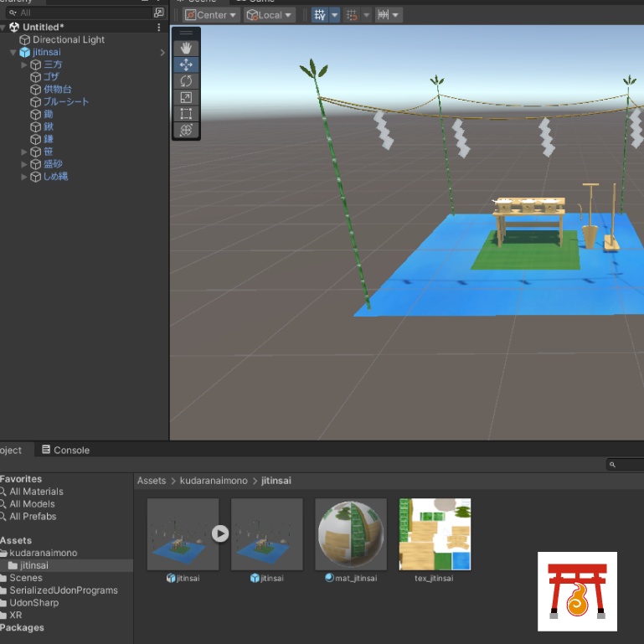644x644 pixels.
Task: Select the Move tool
Action: point(186,64)
